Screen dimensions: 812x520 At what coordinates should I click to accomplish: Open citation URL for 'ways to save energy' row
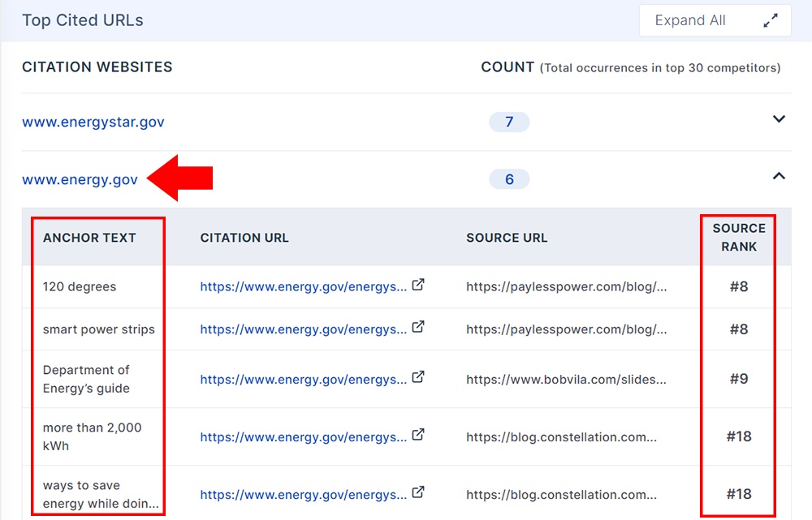304,495
